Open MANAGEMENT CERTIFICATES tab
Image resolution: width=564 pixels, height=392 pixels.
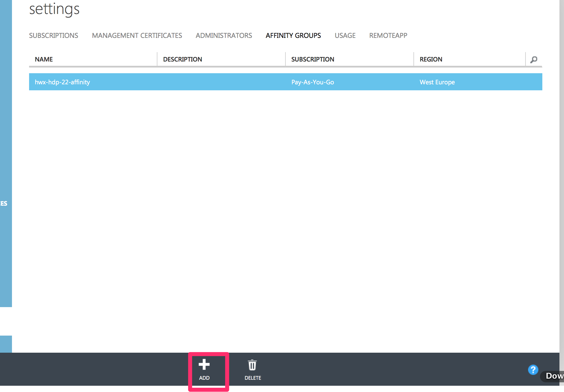tap(137, 36)
